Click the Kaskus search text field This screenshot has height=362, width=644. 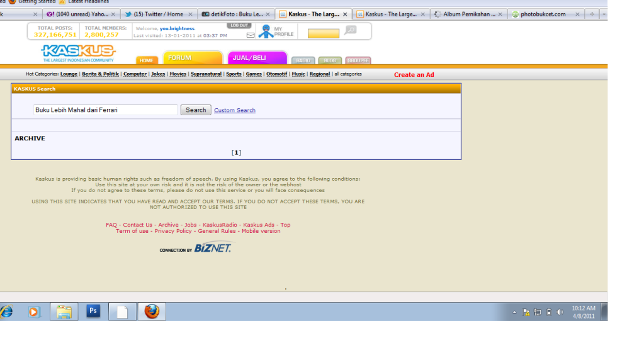click(105, 110)
